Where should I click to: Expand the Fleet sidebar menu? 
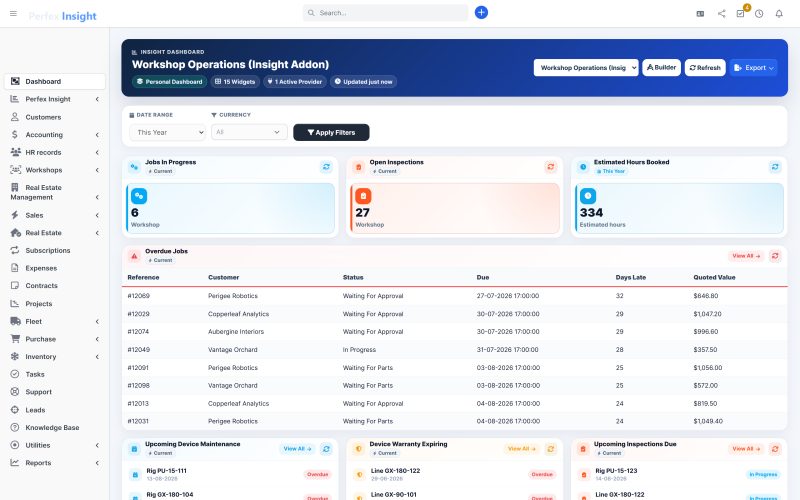tap(54, 321)
